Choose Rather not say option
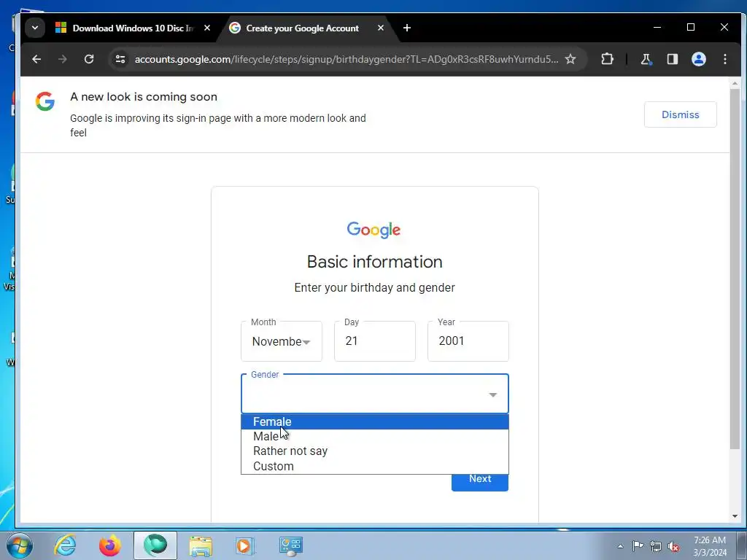This screenshot has width=747, height=560. [x=374, y=451]
